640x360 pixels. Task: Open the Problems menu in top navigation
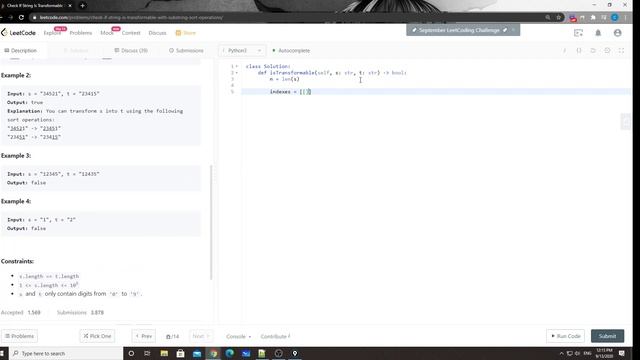(81, 33)
